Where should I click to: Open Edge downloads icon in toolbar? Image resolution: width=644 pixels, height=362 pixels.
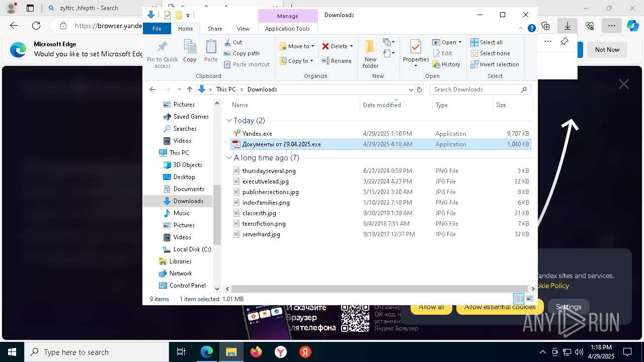[x=567, y=26]
